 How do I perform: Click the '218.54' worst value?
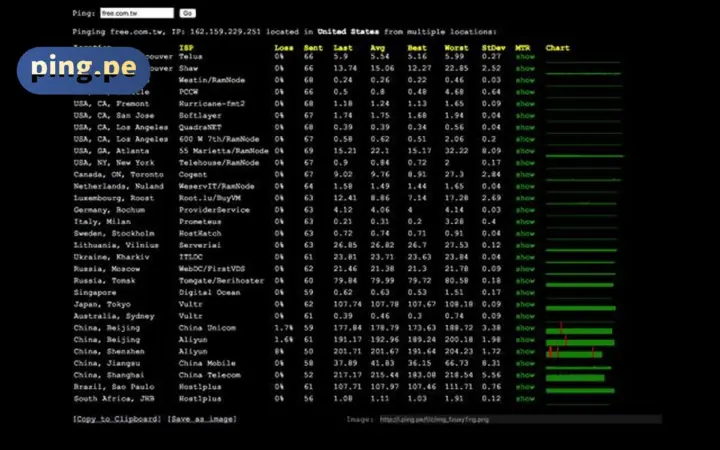[458, 375]
